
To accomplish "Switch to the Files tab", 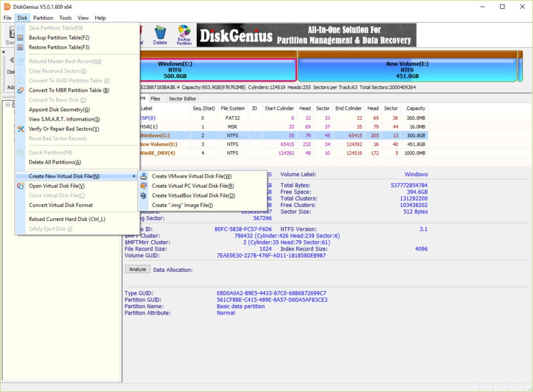I will pos(155,99).
